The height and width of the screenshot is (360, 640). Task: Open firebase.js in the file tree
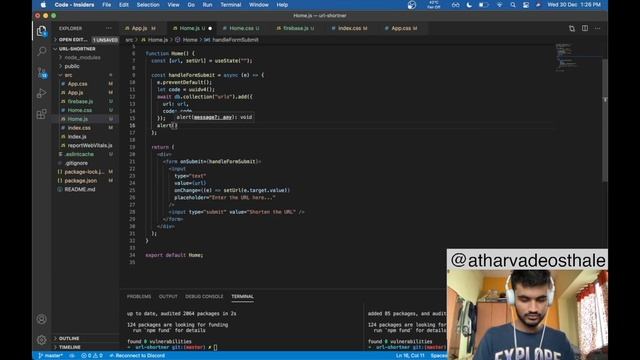click(80, 101)
